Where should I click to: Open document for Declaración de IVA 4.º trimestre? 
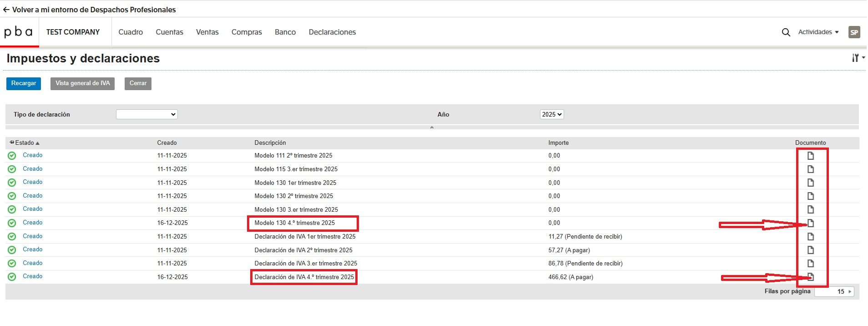point(810,277)
